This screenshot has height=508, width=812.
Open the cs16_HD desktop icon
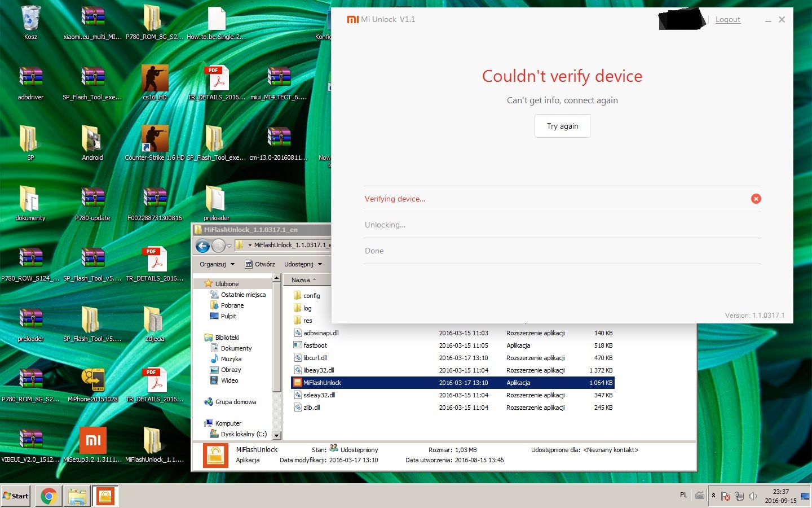coord(155,78)
